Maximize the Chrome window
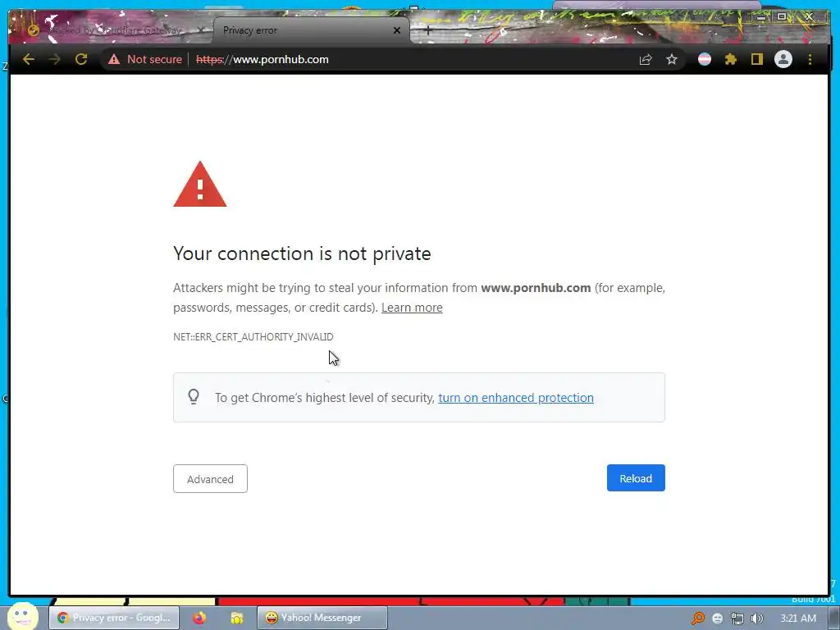Viewport: 840px width, 630px height. pos(782,16)
